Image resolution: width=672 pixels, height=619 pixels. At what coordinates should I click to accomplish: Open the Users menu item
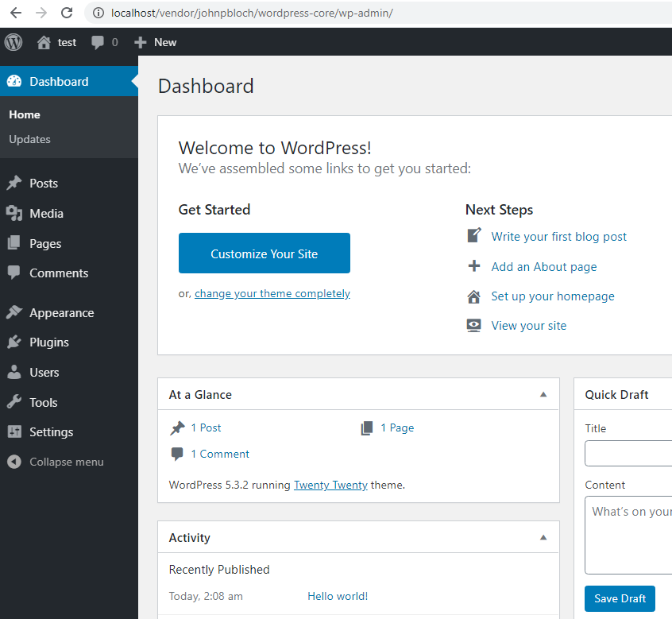[x=44, y=373]
